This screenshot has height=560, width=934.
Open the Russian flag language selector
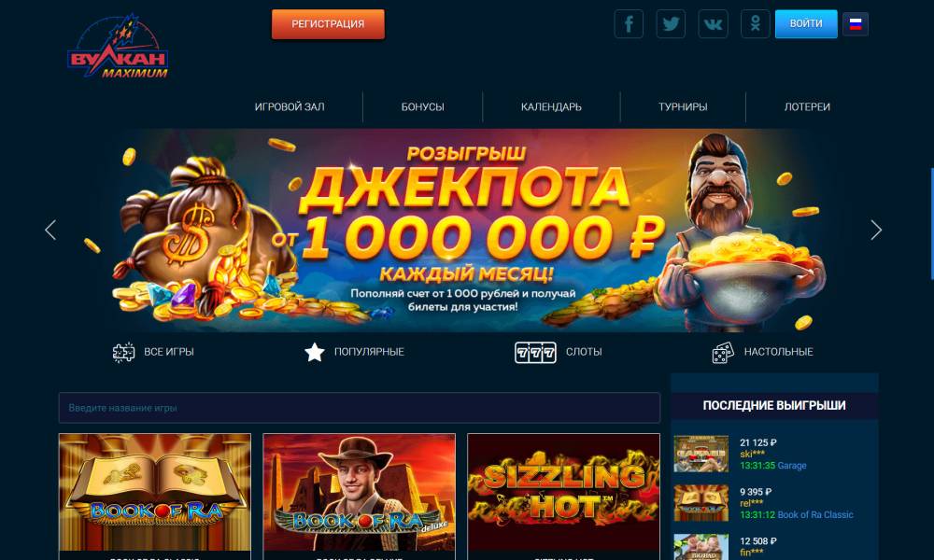[x=856, y=24]
